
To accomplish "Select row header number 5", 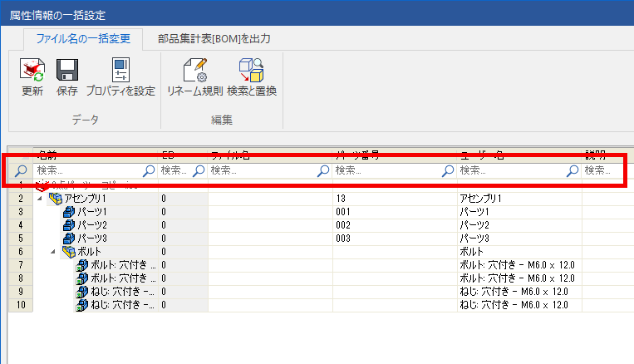I will (x=21, y=239).
